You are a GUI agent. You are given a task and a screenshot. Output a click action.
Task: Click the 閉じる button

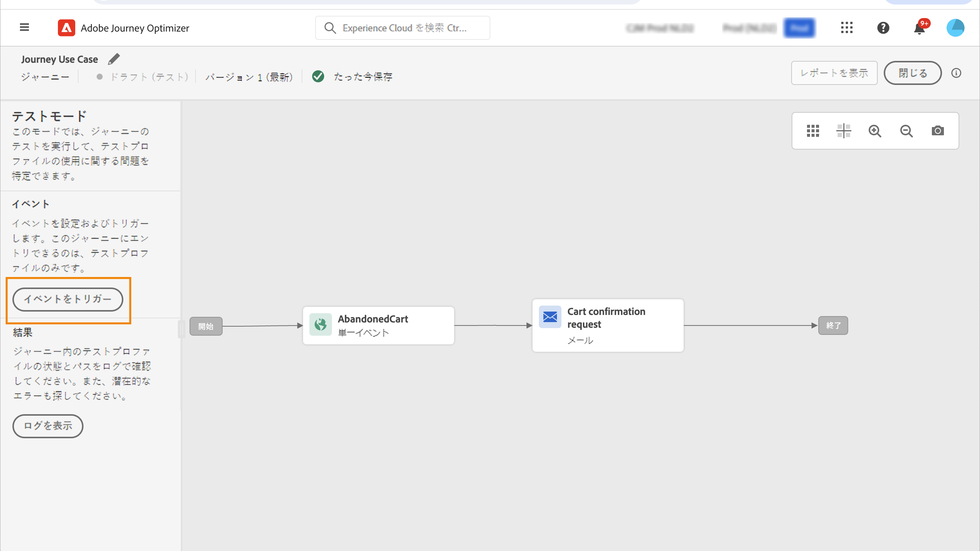[x=912, y=73]
